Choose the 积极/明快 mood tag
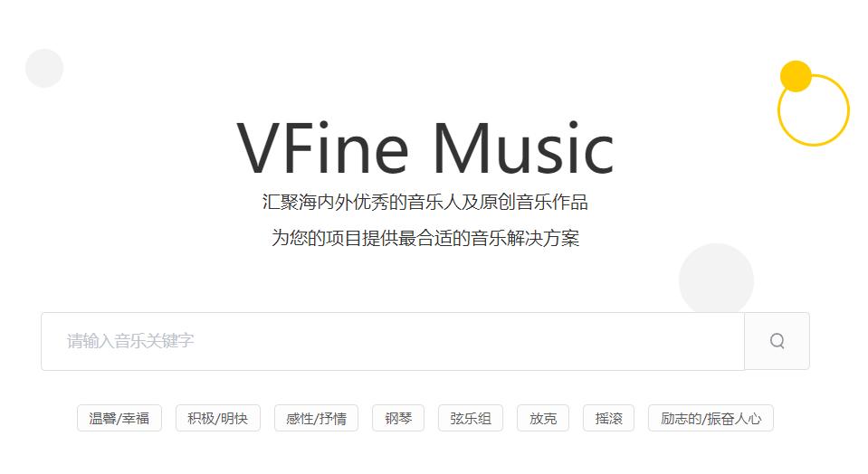 [217, 418]
